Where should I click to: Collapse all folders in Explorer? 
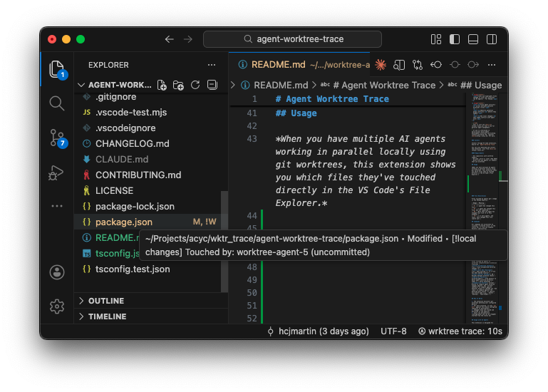[x=212, y=85]
